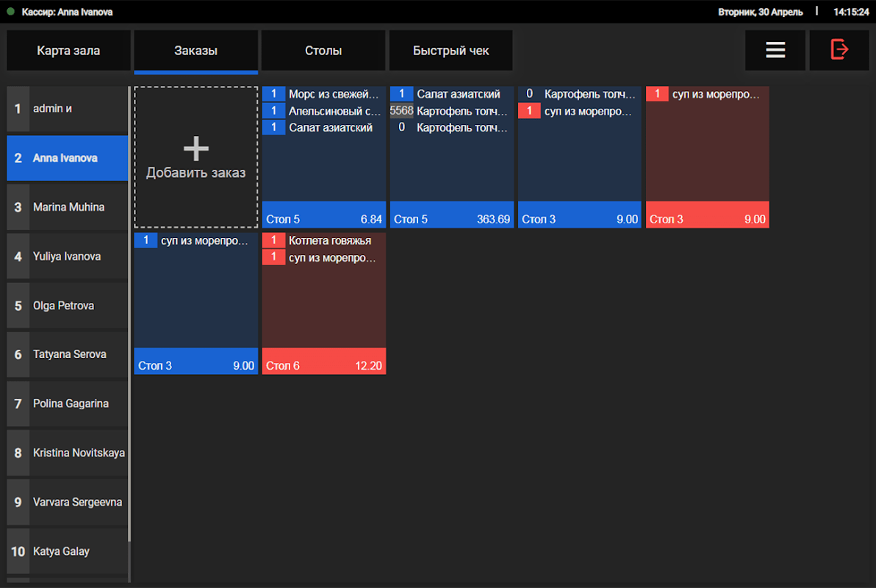The image size is (876, 588).
Task: Click the date Вторник, 30 Апрель
Action: [x=761, y=12]
